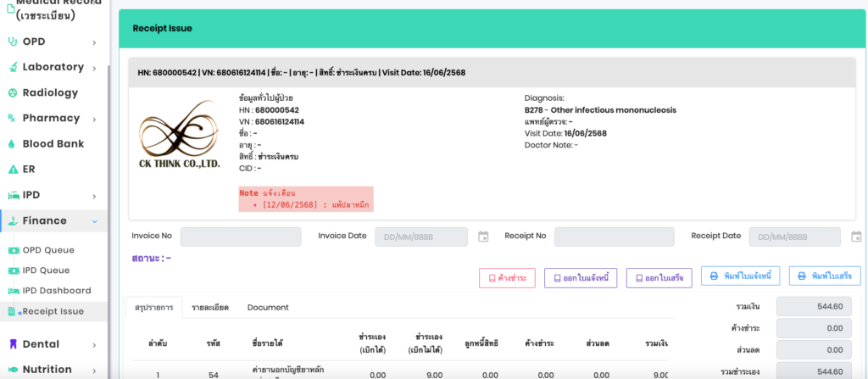Open the Invoice Date calendar picker icon
Image resolution: width=868 pixels, height=379 pixels.
483,237
